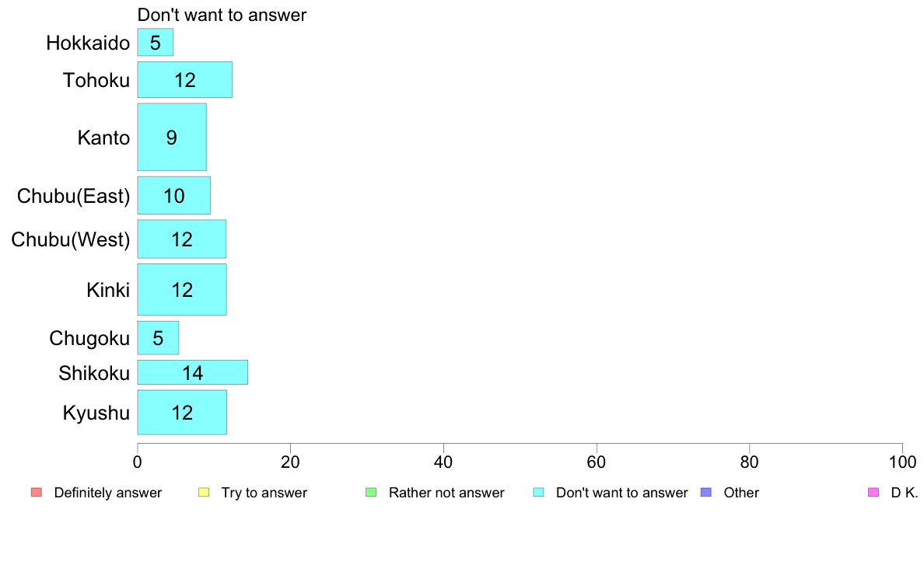Click the Try to answer legend text
This screenshot has height=572, width=924.
coord(264,493)
